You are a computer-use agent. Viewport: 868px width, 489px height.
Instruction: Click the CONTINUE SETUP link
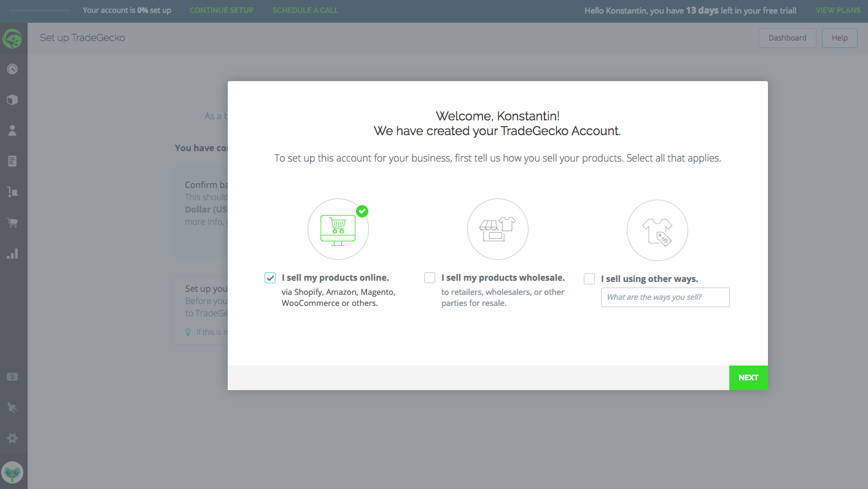coord(221,10)
